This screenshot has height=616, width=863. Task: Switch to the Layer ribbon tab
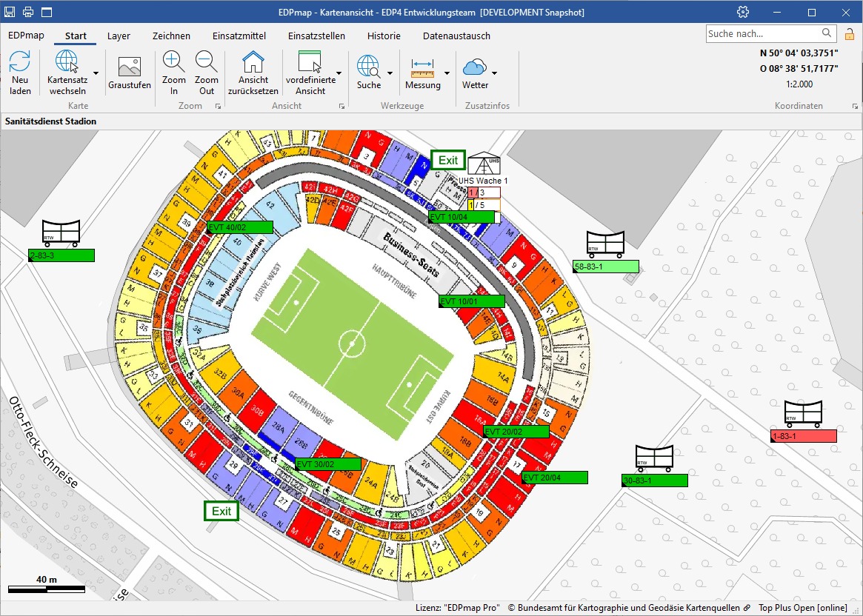119,36
